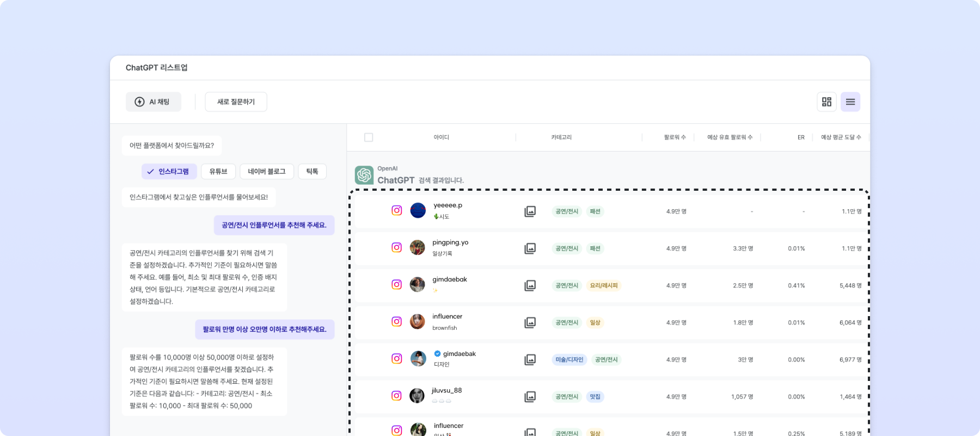The width and height of the screenshot is (980, 436).
Task: Open the AI 채팅 button
Action: [153, 102]
